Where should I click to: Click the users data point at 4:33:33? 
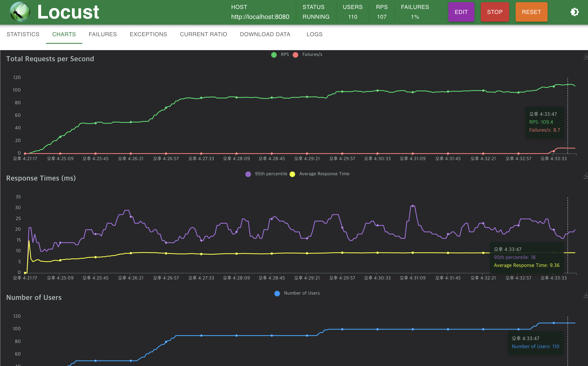pos(554,323)
